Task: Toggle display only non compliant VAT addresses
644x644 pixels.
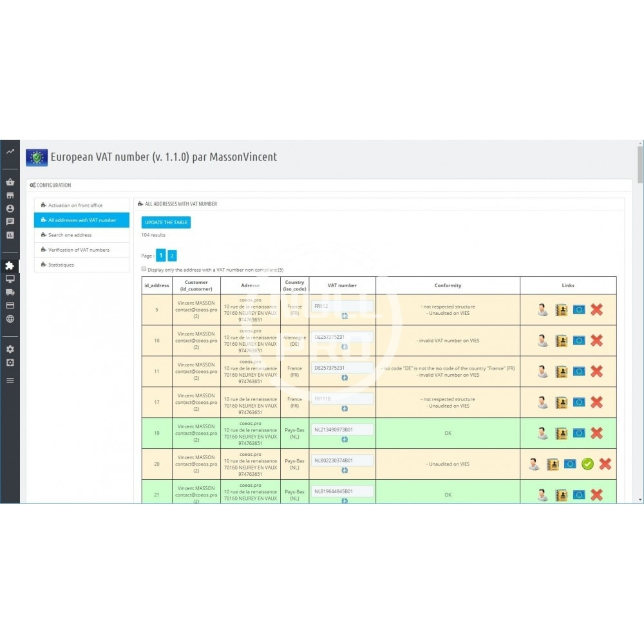Action: click(x=144, y=269)
